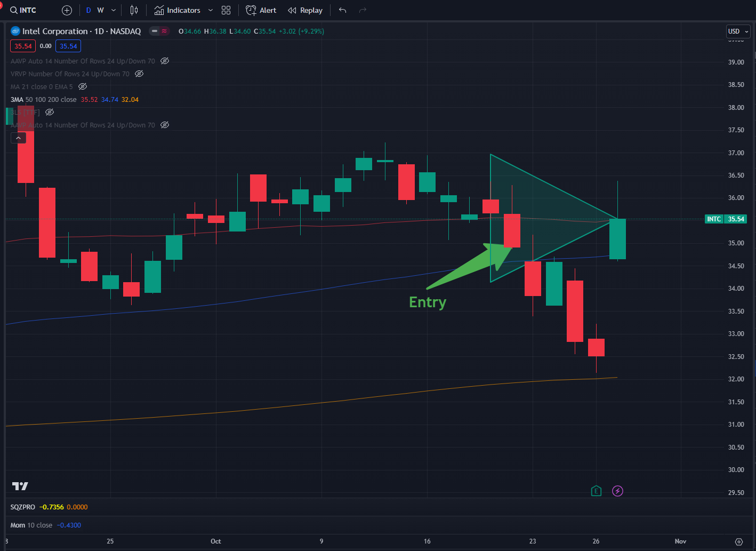Click the red 35.52 moving average value
Viewport: 756px width, 551px height.
(89, 100)
